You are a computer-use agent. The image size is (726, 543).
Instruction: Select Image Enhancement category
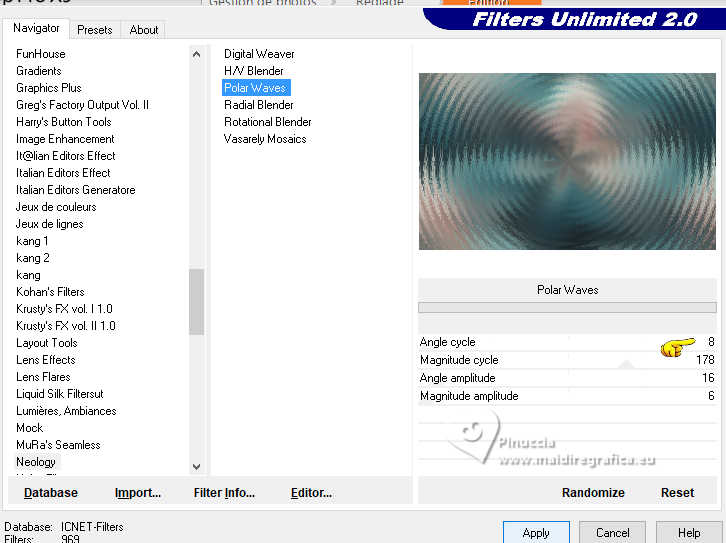65,139
